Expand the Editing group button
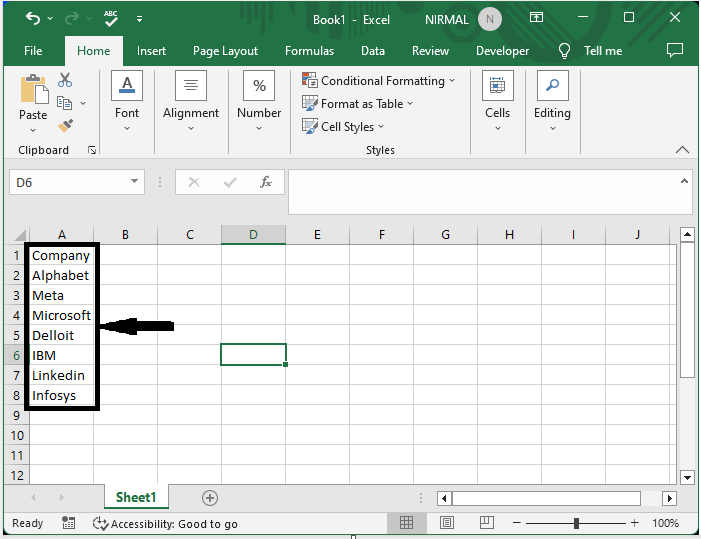The image size is (701, 539). click(553, 101)
